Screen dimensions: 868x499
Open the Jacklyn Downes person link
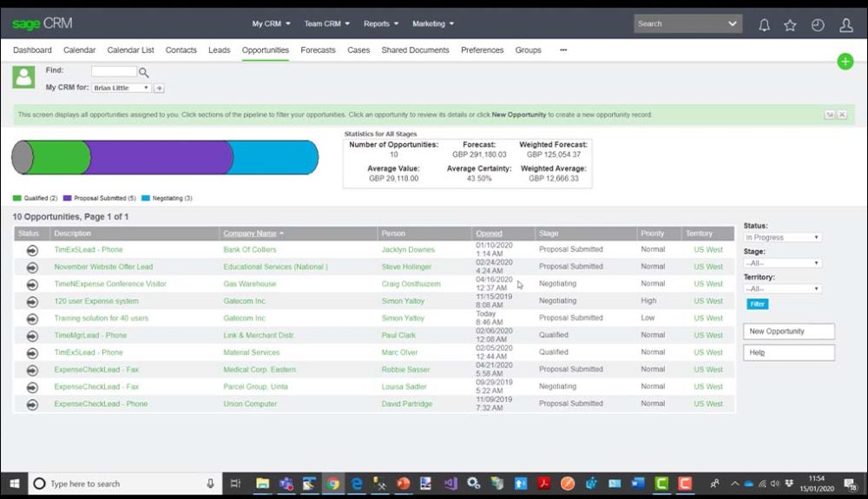tap(408, 250)
